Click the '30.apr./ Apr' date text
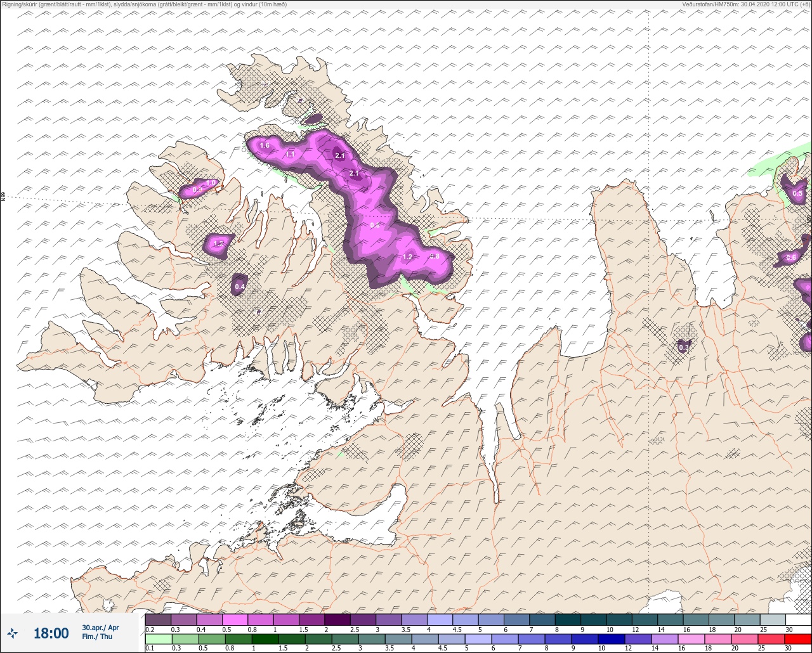 click(x=100, y=628)
